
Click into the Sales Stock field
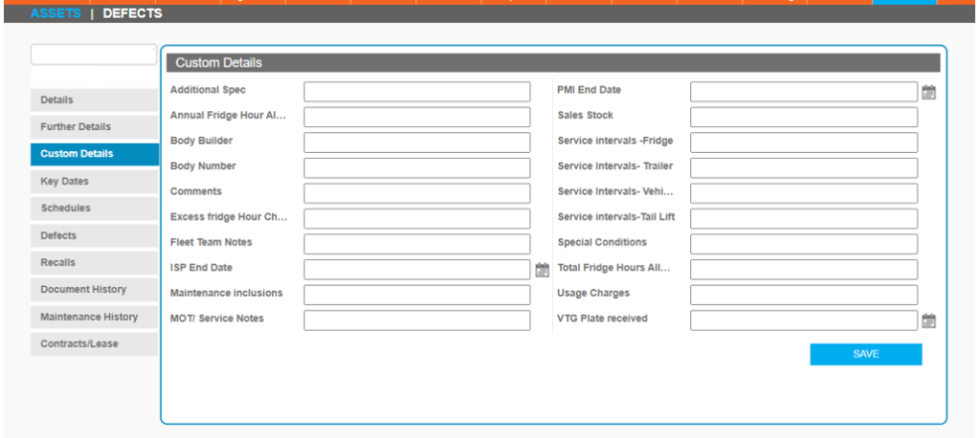coord(803,117)
